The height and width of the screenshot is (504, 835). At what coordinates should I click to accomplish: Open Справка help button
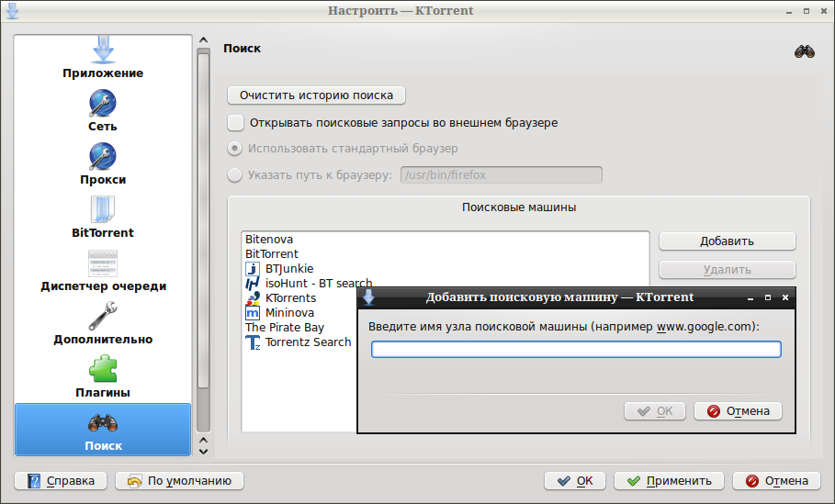(61, 480)
